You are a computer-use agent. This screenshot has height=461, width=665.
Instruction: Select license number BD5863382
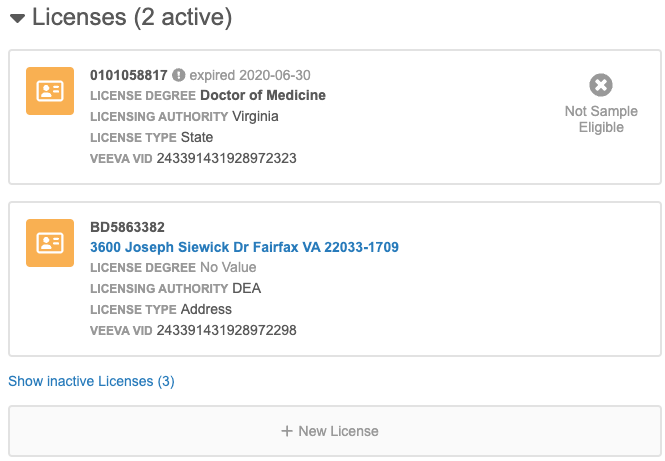coord(128,227)
